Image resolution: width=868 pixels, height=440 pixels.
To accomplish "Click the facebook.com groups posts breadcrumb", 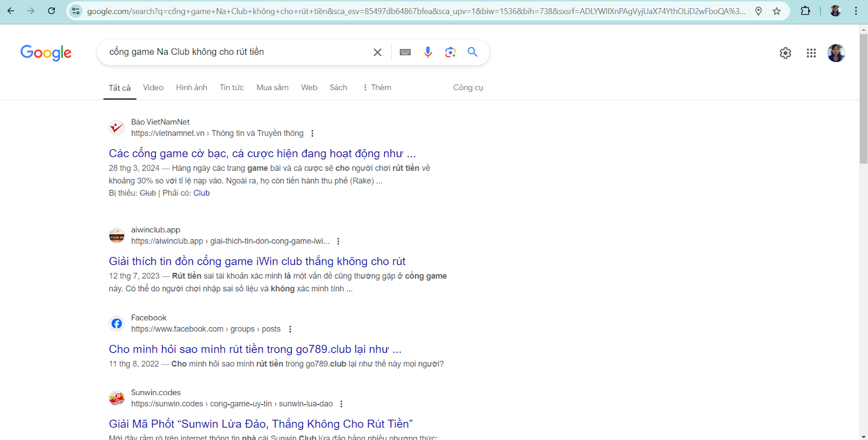I will pyautogui.click(x=206, y=329).
